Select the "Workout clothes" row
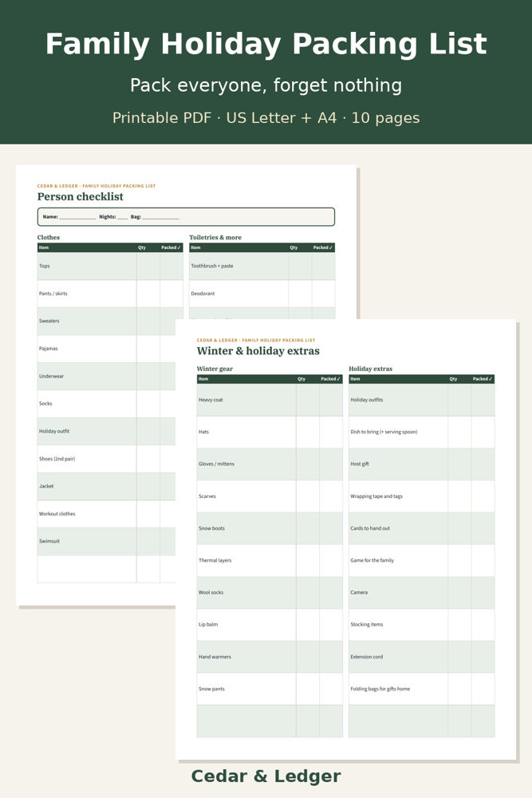 [x=106, y=513]
